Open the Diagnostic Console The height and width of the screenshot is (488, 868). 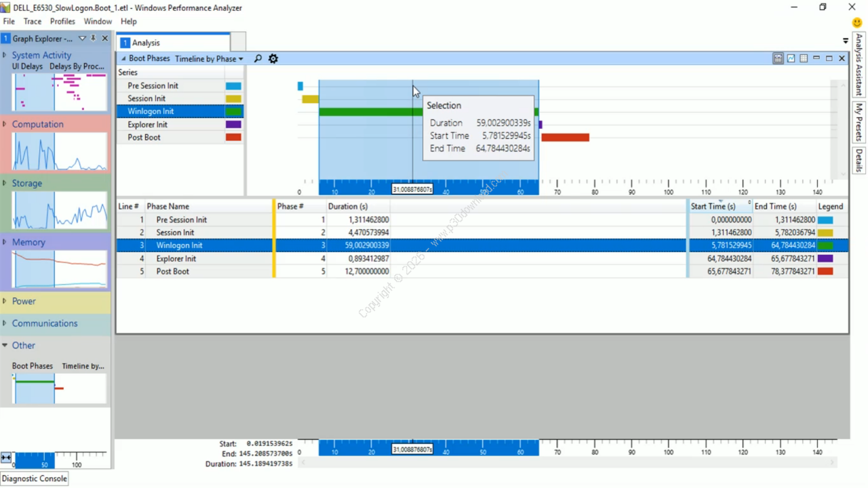35,479
